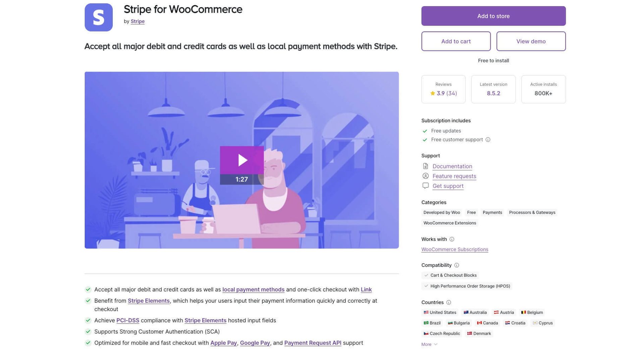Select High Performance Order Storage (HPOS) tag
Image resolution: width=644 pixels, height=350 pixels.
[467, 286]
